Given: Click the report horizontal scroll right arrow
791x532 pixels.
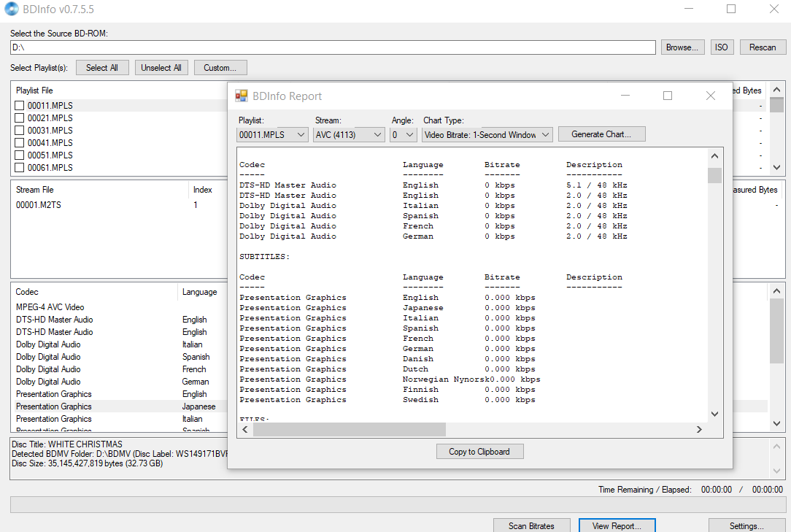Looking at the screenshot, I should 699,430.
